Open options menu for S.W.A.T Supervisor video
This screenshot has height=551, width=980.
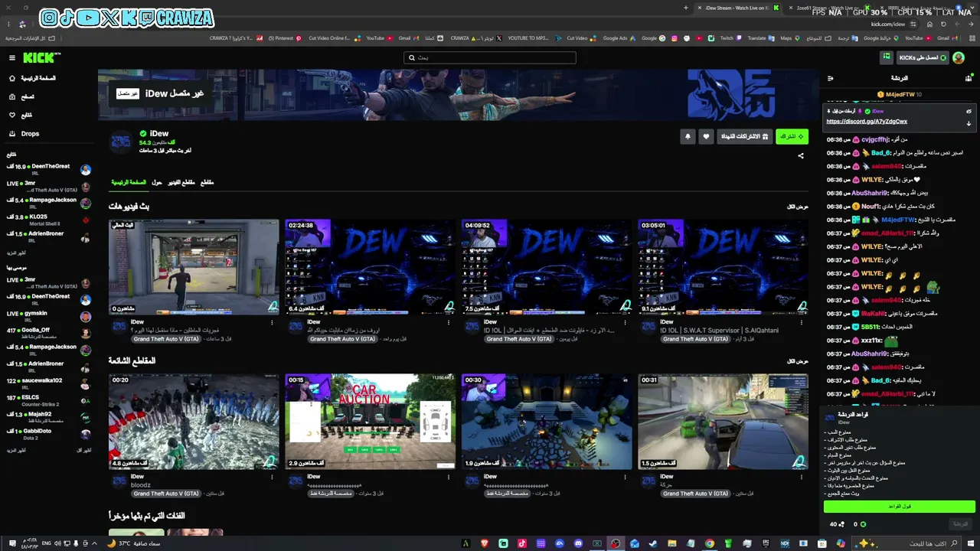click(801, 322)
